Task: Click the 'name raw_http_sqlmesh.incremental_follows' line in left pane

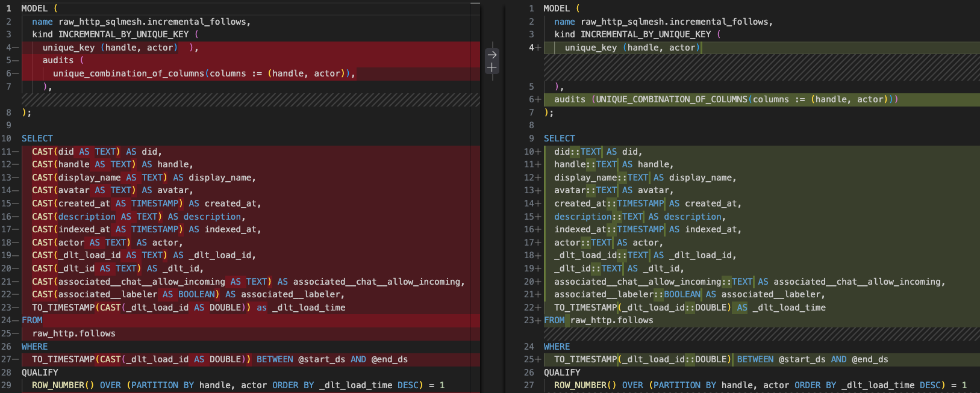Action: [x=142, y=22]
